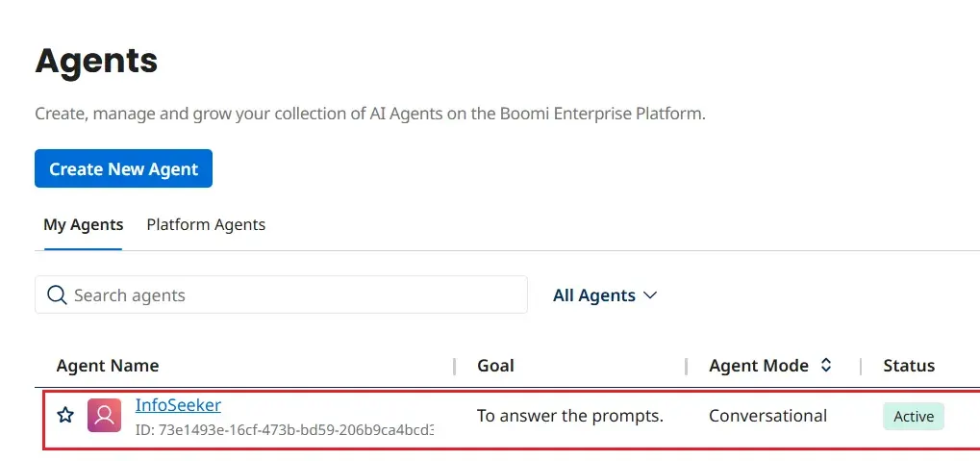This screenshot has height=461, width=980.
Task: Click the Active status badge
Action: click(x=914, y=417)
